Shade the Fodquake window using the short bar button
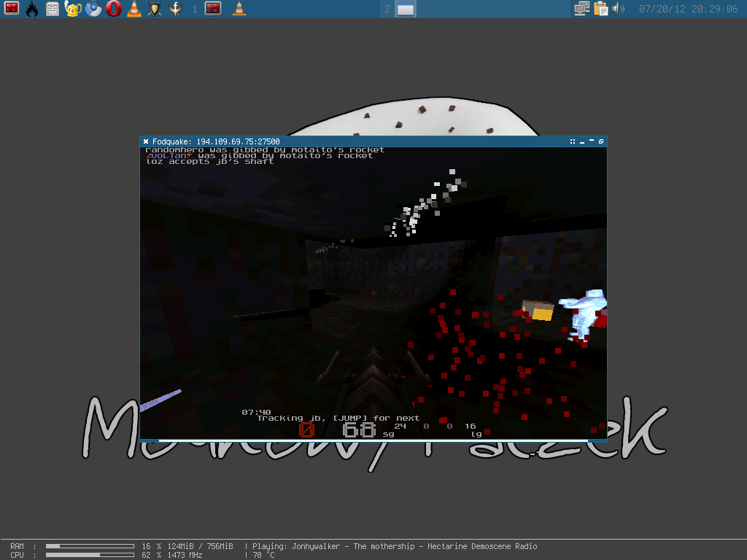Viewport: 747px width, 560px height. pos(591,141)
